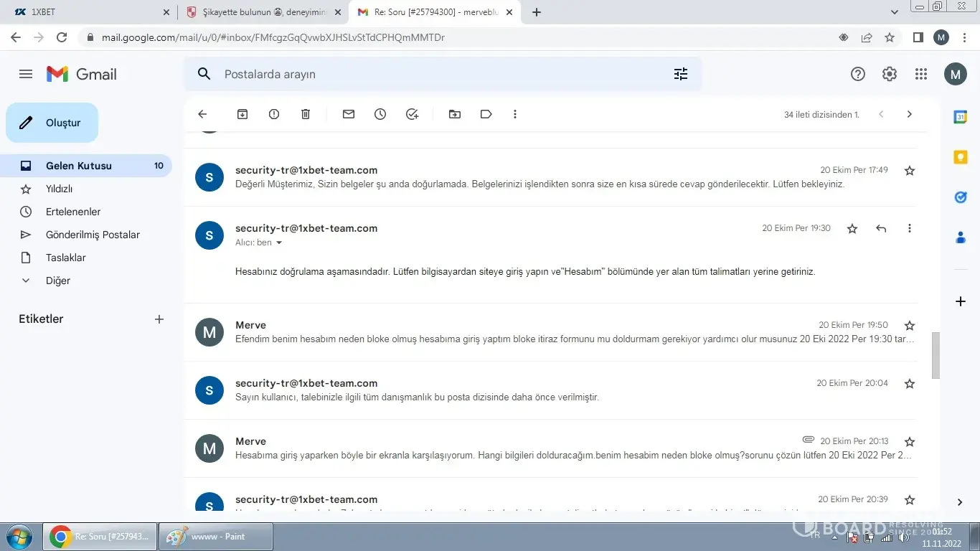Snooze this email with the clock icon
The width and height of the screenshot is (980, 551).
coord(380,114)
